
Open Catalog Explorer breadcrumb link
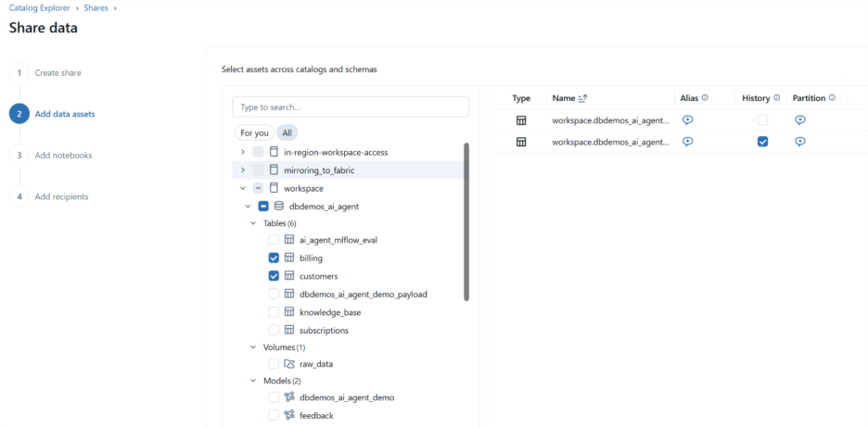click(40, 8)
